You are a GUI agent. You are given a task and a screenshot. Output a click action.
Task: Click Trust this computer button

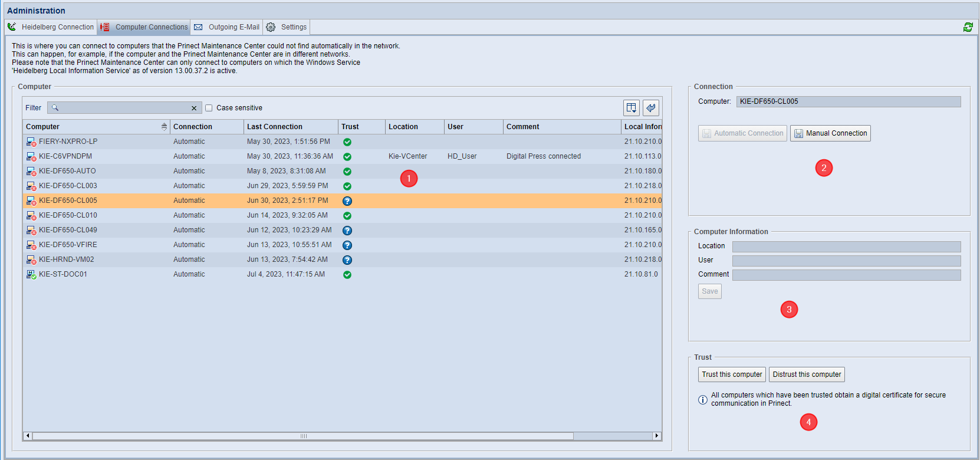[x=732, y=374]
